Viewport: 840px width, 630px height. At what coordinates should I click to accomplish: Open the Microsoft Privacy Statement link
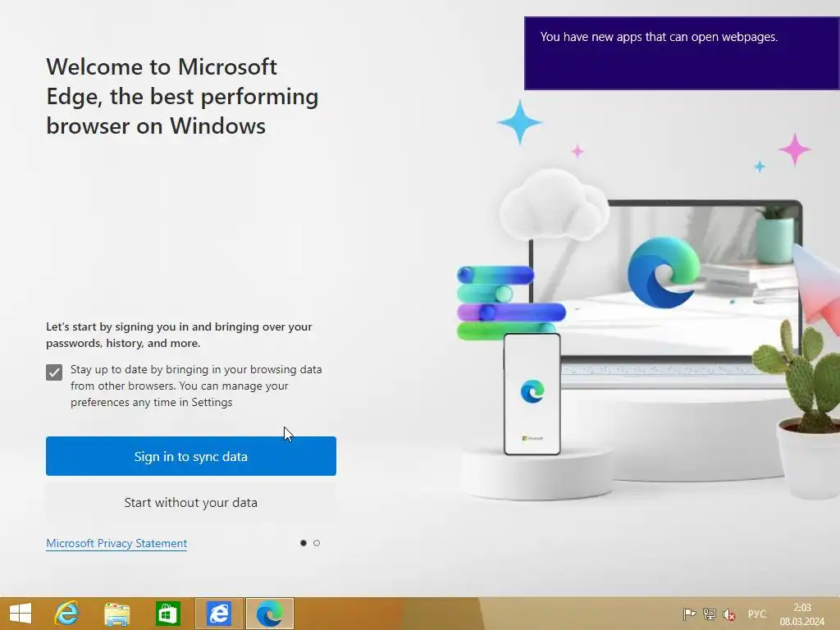coord(116,543)
